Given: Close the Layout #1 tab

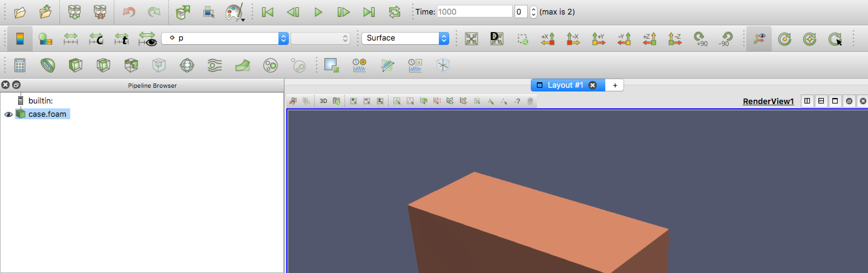Looking at the screenshot, I should pyautogui.click(x=592, y=85).
